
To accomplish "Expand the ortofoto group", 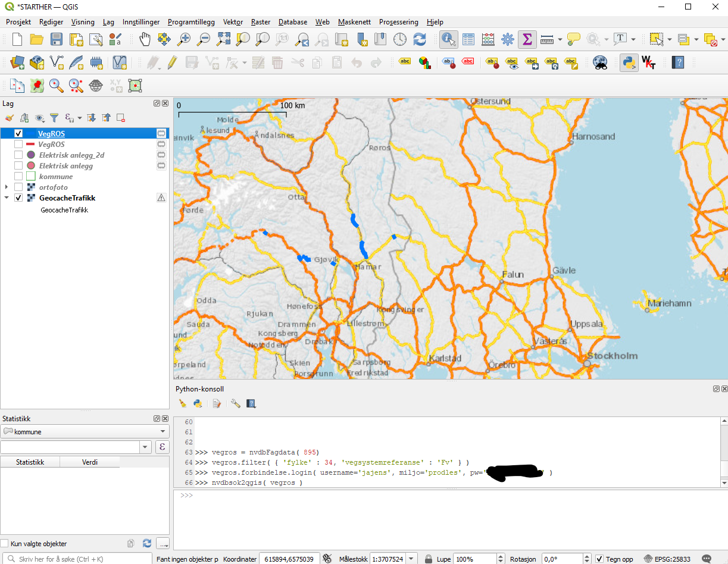I will (7, 187).
